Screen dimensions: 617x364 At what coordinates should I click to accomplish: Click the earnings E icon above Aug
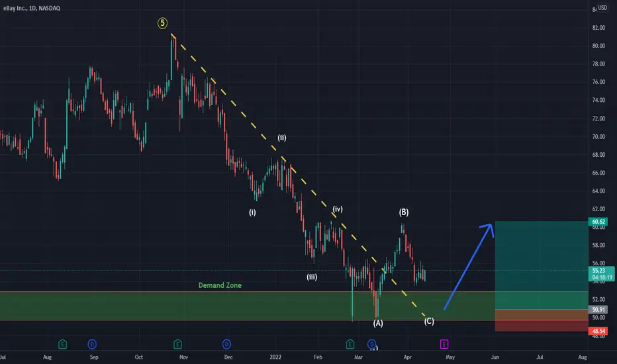pyautogui.click(x=62, y=344)
